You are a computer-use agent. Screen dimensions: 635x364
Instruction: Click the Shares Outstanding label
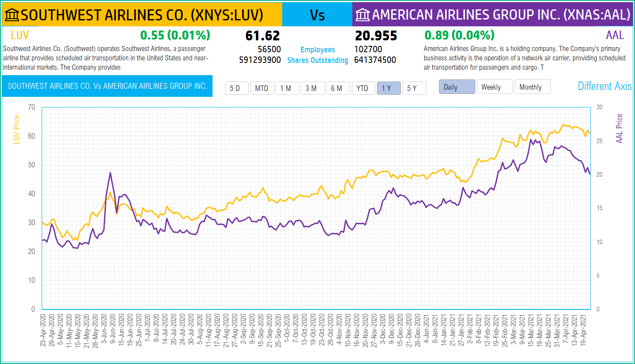click(x=317, y=60)
